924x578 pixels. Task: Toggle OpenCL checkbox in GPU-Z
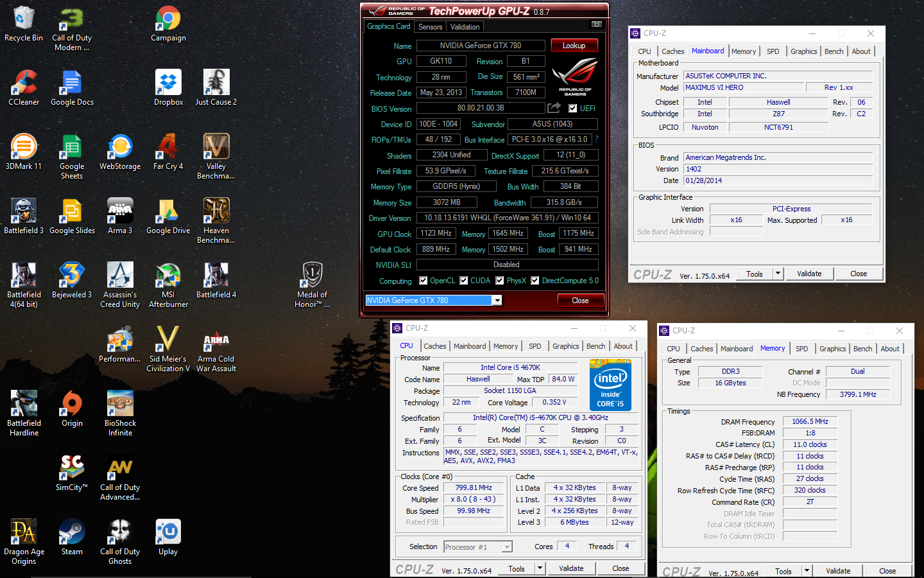(423, 281)
